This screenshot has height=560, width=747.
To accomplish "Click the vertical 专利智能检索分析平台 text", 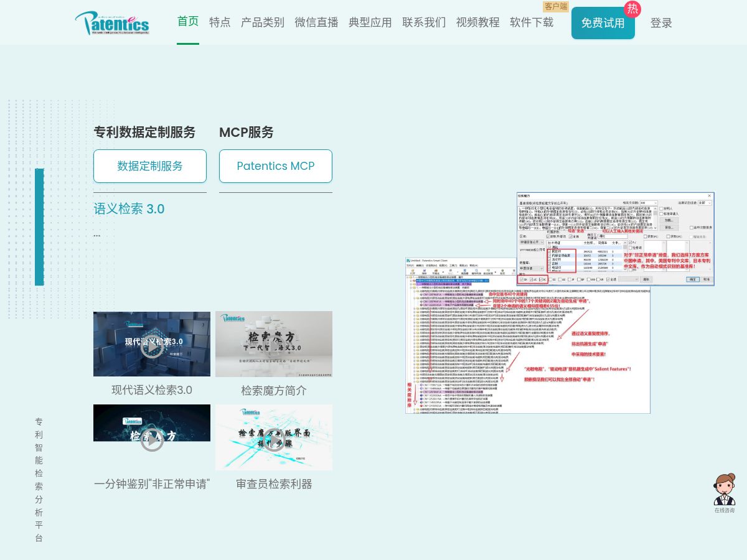I will coord(39,480).
